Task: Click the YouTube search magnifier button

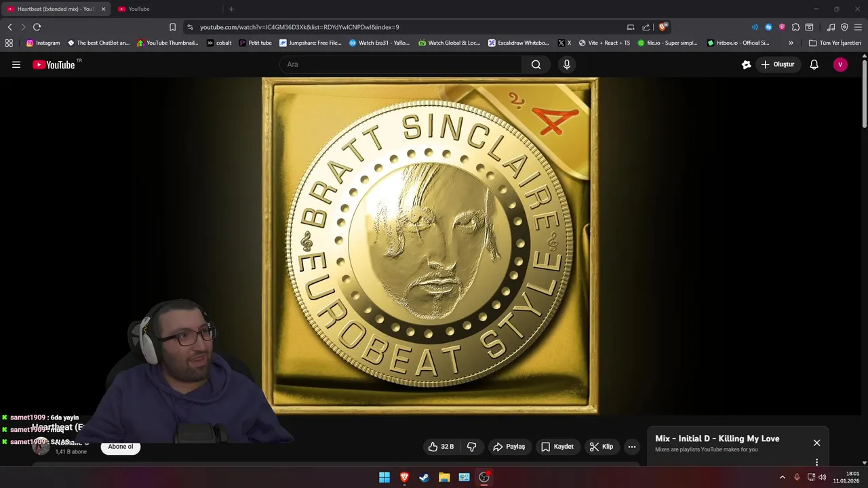Action: point(536,64)
